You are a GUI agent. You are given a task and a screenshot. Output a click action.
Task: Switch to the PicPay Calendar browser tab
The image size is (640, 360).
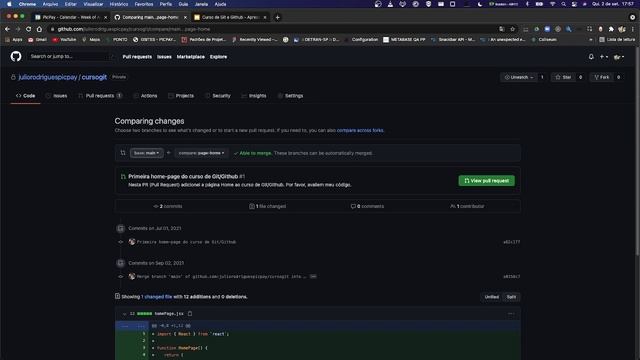pyautogui.click(x=71, y=17)
